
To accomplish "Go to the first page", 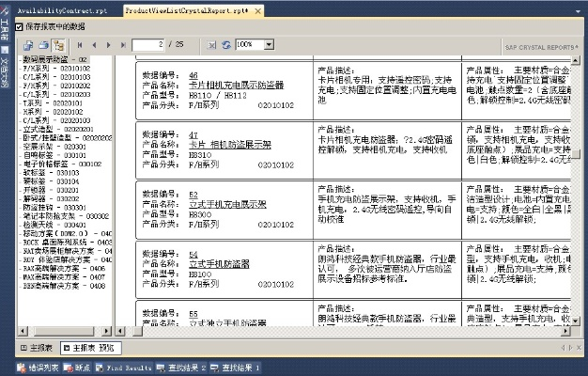I will 80,44.
